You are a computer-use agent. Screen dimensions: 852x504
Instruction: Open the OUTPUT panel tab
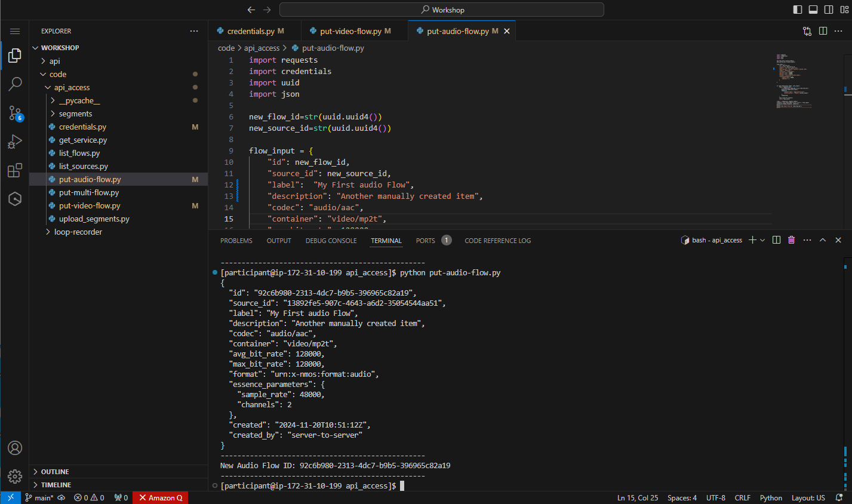tap(279, 241)
